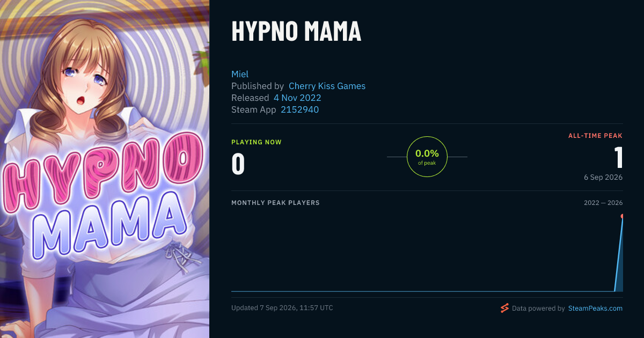Click the All-Time Peak value 1
The image size is (644, 338).
coord(618,158)
